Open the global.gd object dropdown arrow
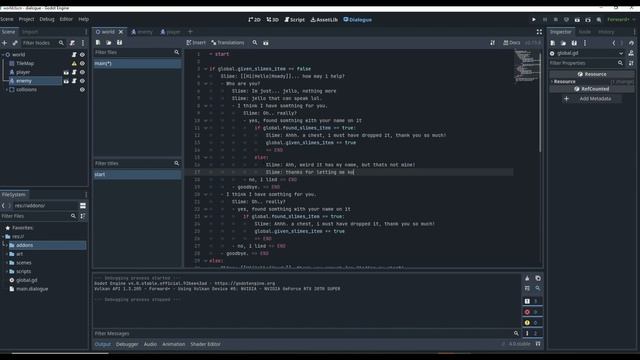 tap(621, 53)
